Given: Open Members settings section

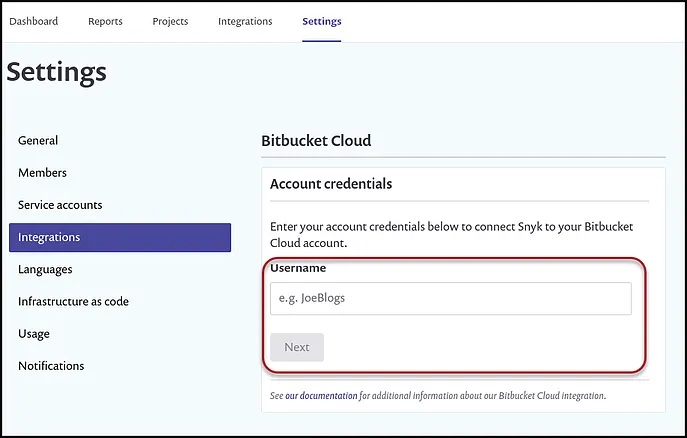Looking at the screenshot, I should click(42, 173).
